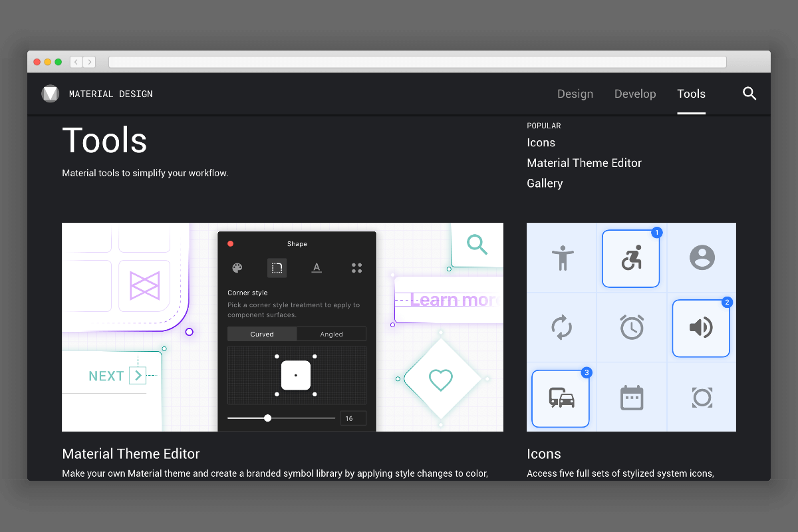Open the Develop section from the navigation
This screenshot has height=532, width=798.
pos(634,94)
